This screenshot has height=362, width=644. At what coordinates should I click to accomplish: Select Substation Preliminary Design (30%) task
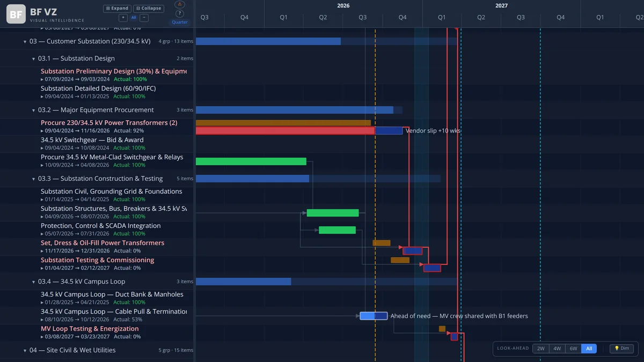pos(114,71)
